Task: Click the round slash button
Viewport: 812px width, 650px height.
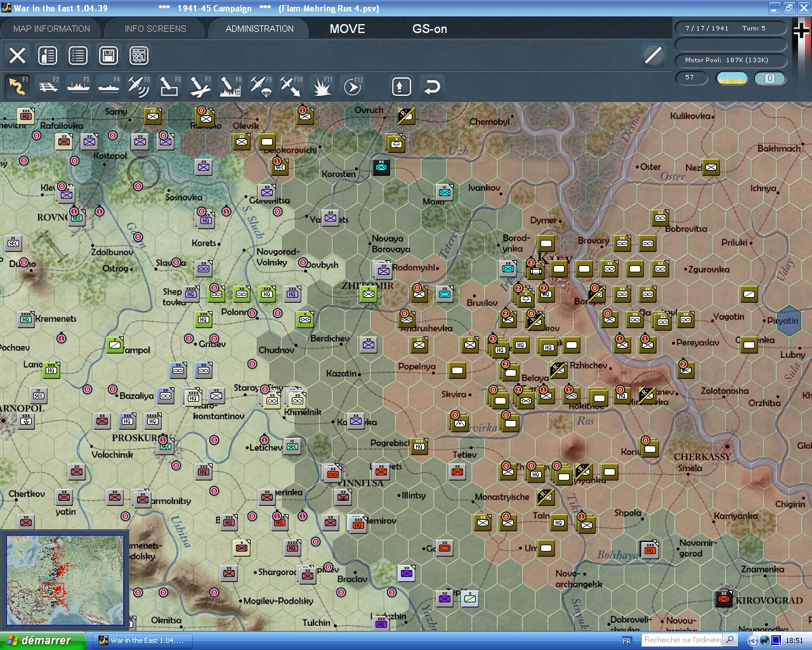Action: tap(653, 55)
